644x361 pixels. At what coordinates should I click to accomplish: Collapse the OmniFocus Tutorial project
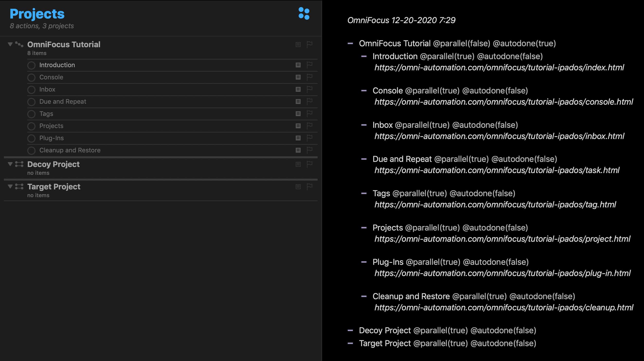[10, 44]
